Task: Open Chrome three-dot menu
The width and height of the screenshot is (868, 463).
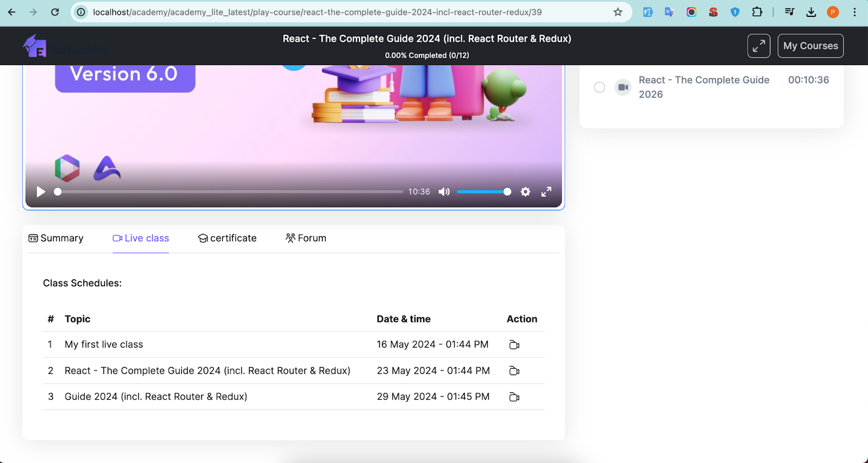Action: tap(854, 12)
